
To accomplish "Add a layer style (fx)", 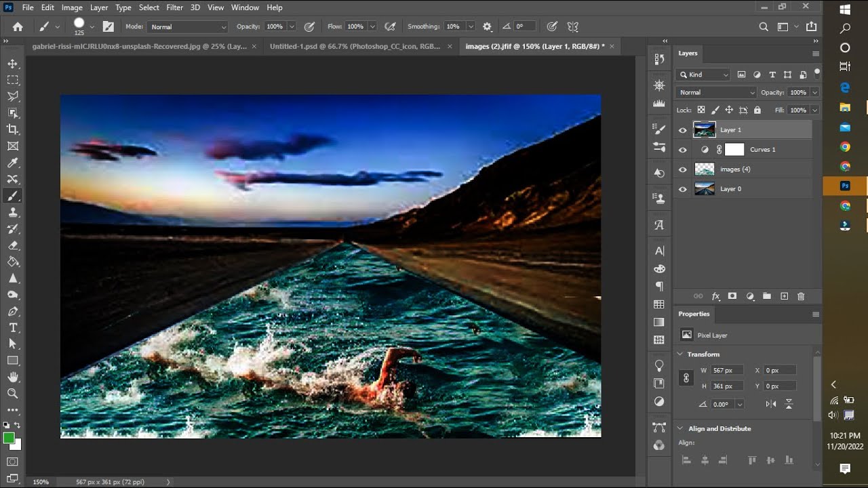I will pyautogui.click(x=715, y=296).
